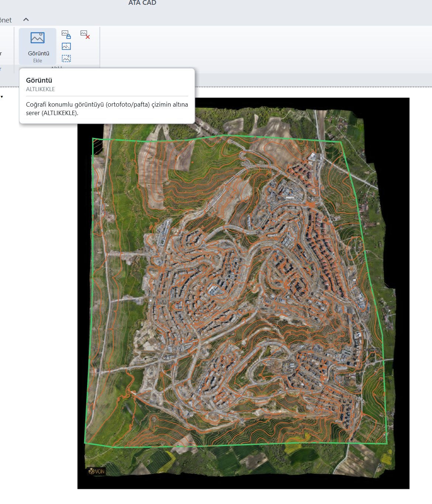This screenshot has width=432, height=504.
Task: Switch to the partially visible Yönet tab
Action: 6,20
